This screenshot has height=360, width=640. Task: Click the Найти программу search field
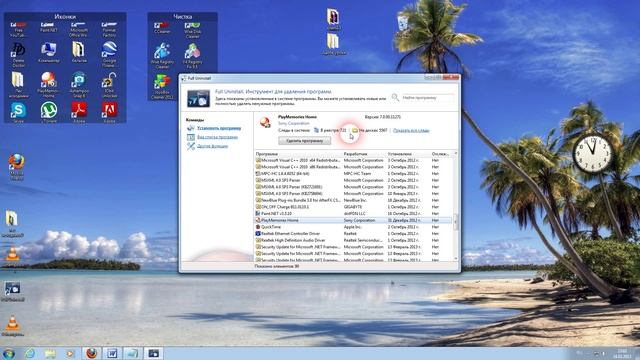[x=427, y=98]
